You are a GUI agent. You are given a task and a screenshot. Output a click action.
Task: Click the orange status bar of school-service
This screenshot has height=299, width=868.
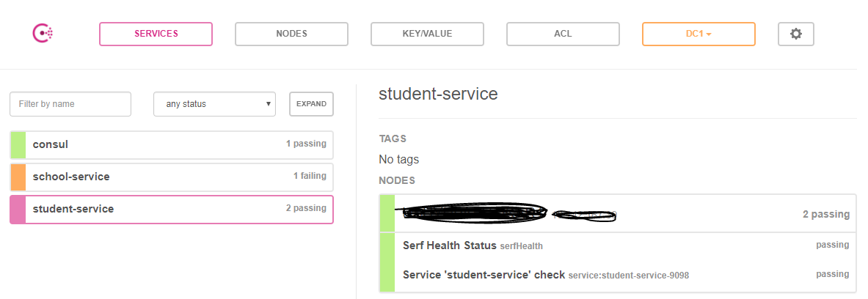18,177
